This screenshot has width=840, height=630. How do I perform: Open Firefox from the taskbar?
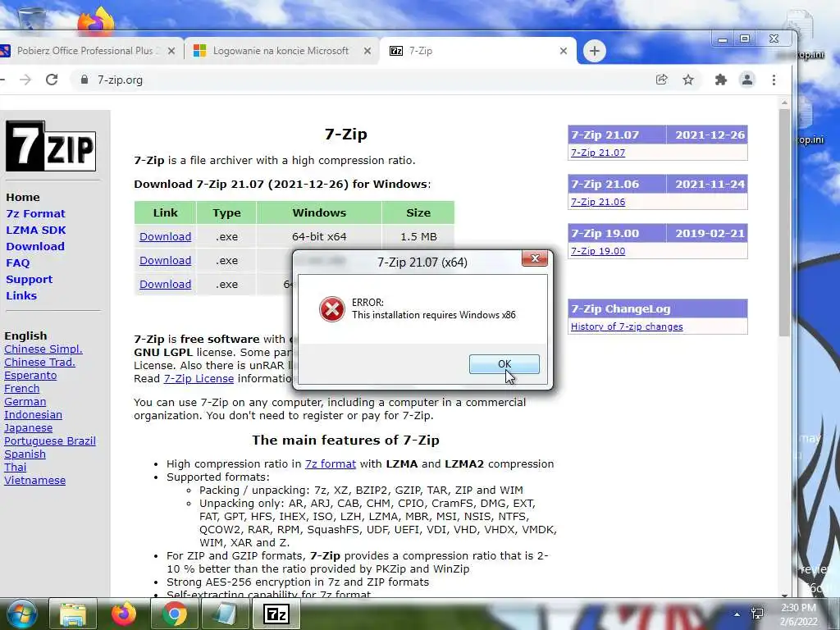point(123,614)
